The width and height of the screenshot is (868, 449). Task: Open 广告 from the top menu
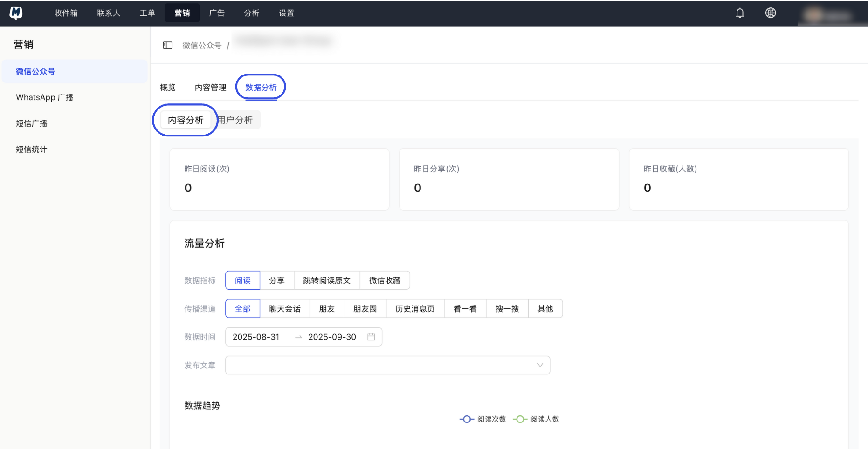pos(217,13)
